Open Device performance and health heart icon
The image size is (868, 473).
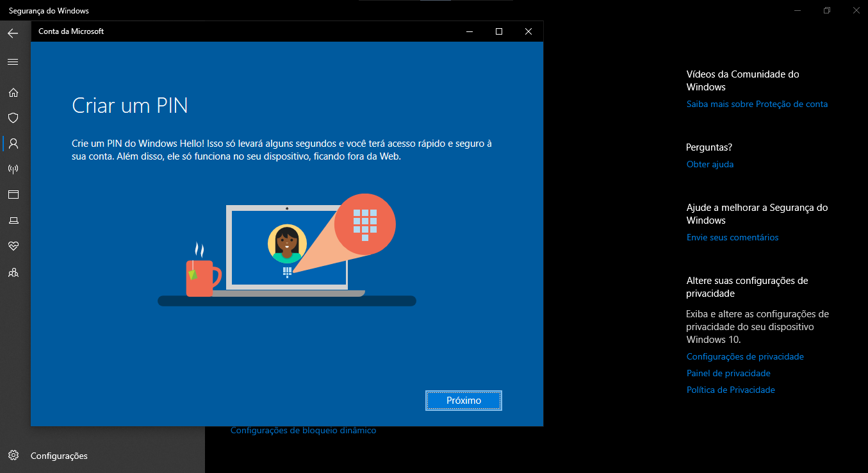(x=13, y=246)
